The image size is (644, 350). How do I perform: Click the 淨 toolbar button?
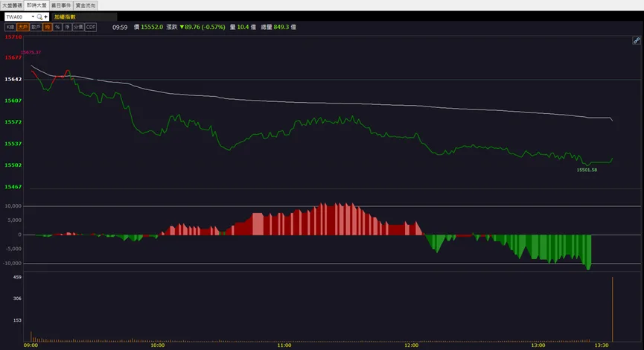(67, 27)
